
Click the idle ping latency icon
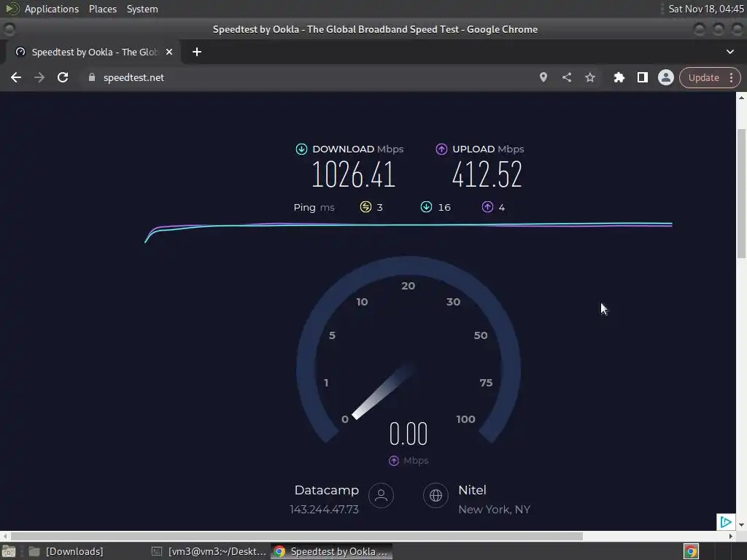point(365,206)
